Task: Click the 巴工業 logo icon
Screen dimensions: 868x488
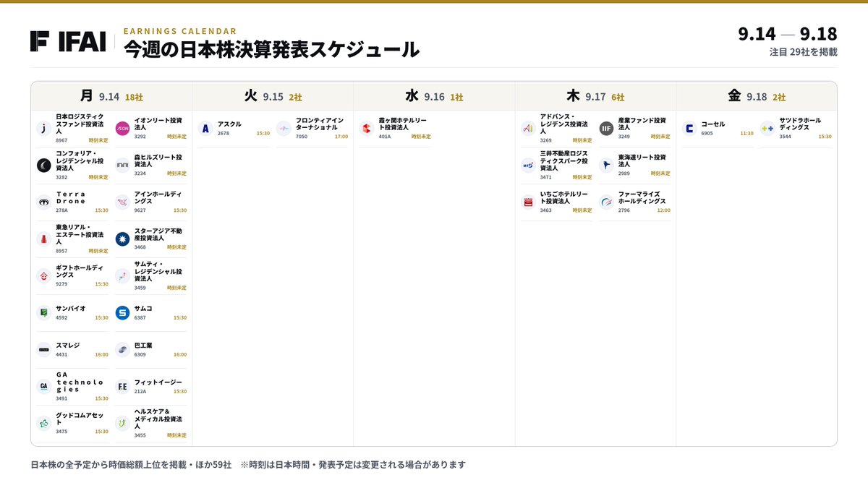Action: [122, 350]
